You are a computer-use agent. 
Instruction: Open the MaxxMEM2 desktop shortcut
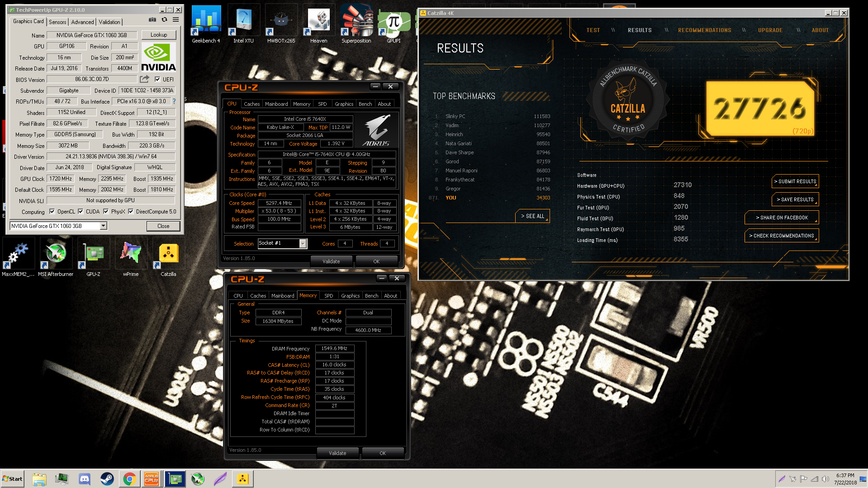[x=18, y=257]
